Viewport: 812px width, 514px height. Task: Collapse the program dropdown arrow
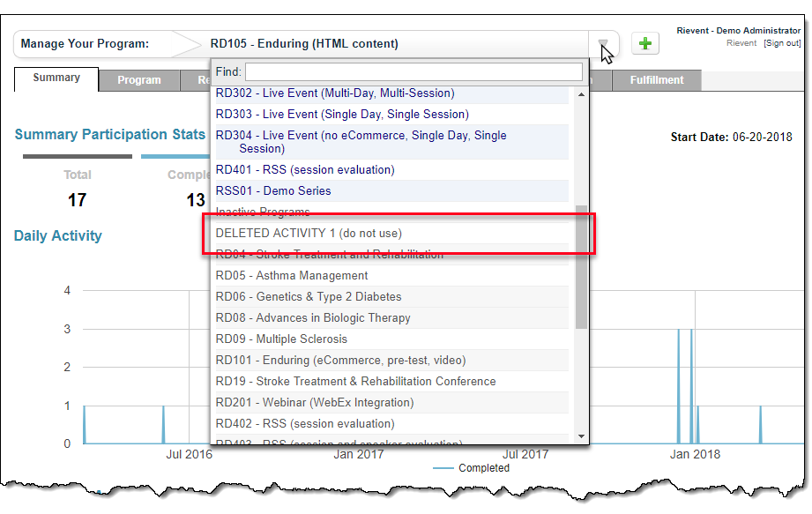tap(604, 44)
